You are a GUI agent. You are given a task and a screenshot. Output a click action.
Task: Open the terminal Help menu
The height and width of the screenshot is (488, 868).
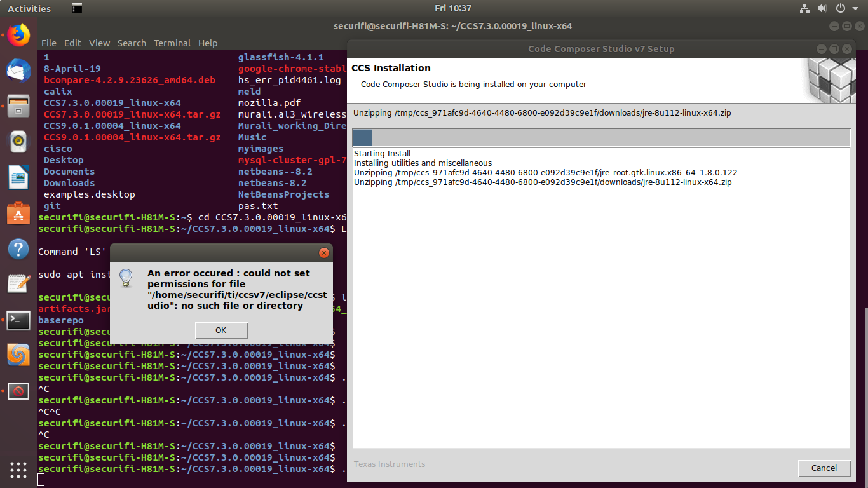click(208, 43)
